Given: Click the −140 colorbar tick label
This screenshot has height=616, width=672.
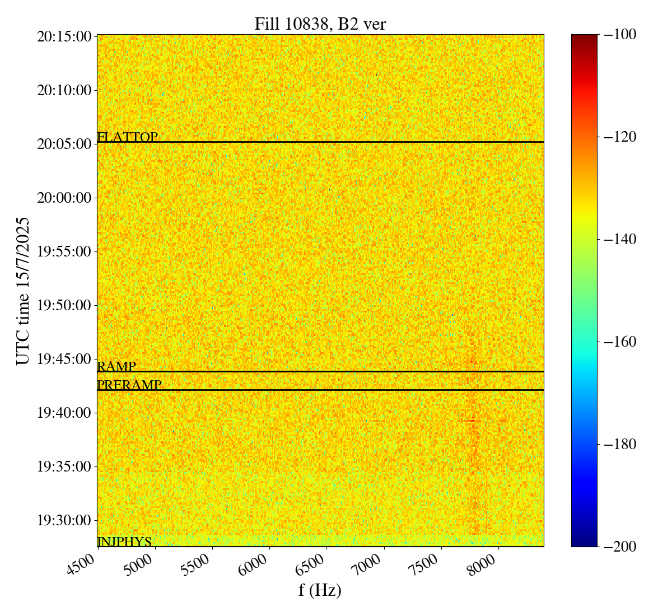Looking at the screenshot, I should [620, 240].
